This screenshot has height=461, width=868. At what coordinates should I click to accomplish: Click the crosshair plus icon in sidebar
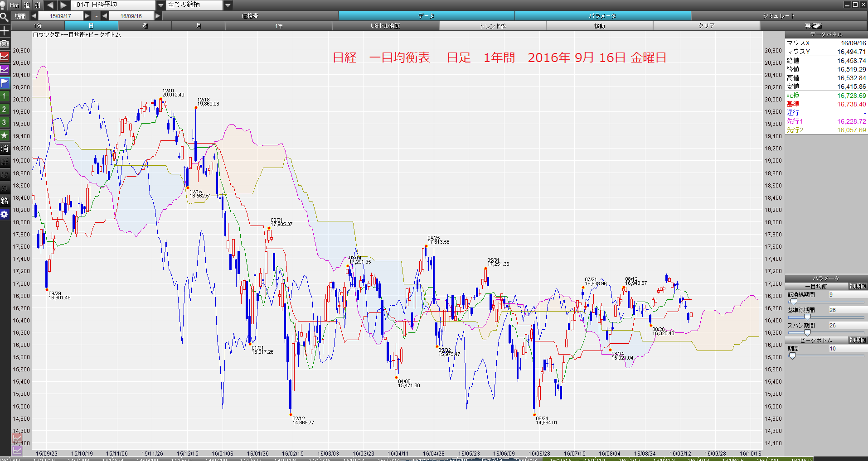[x=5, y=31]
